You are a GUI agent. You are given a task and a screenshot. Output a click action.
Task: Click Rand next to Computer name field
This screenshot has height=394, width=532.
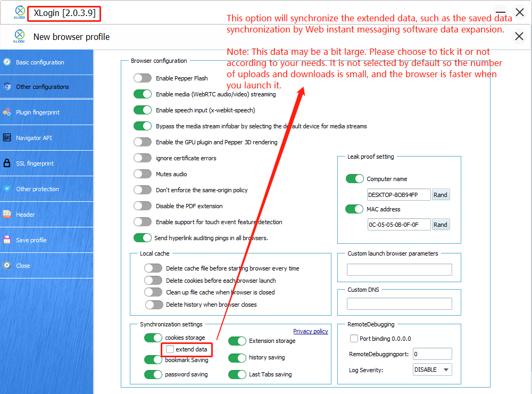tap(440, 195)
